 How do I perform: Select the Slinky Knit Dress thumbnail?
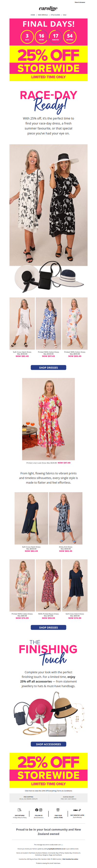point(65,518)
